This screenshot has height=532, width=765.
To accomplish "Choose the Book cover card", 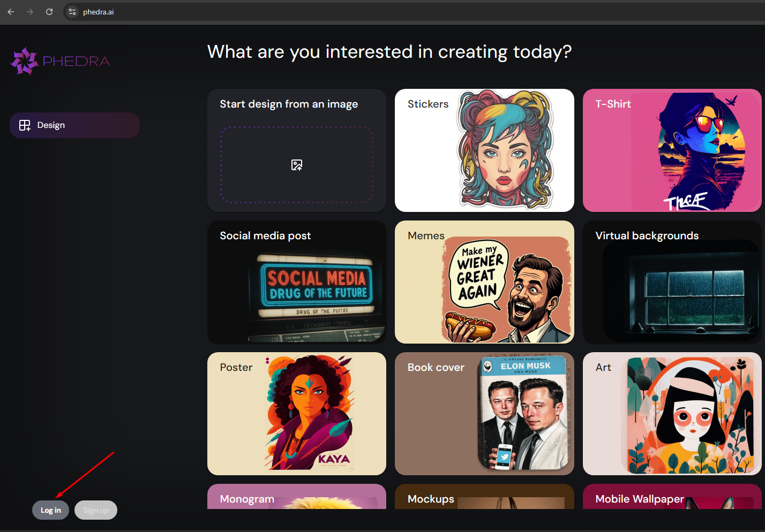I will tap(484, 414).
